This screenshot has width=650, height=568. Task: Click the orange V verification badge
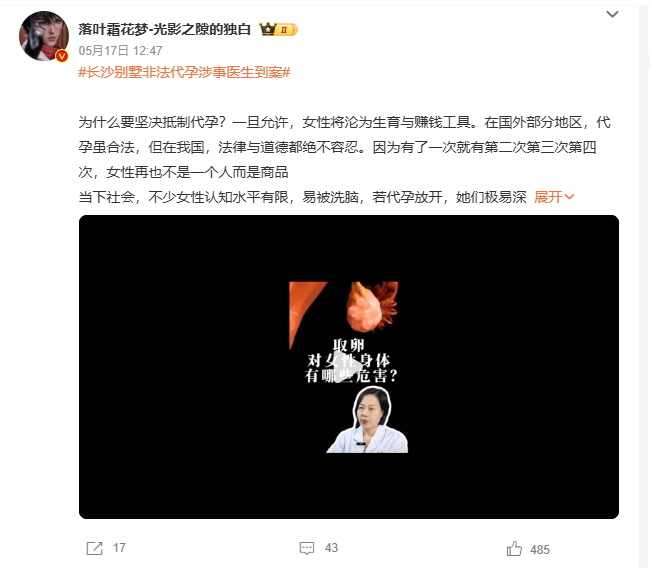pos(62,56)
